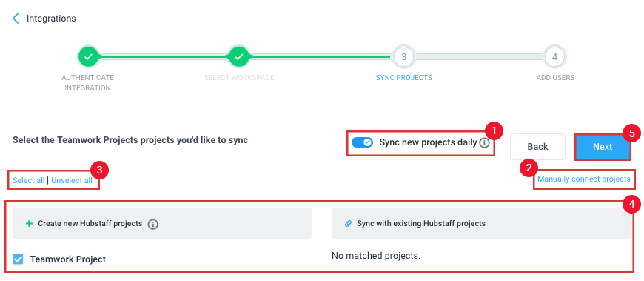
Task: Click the Sync Projects step label
Action: point(403,77)
